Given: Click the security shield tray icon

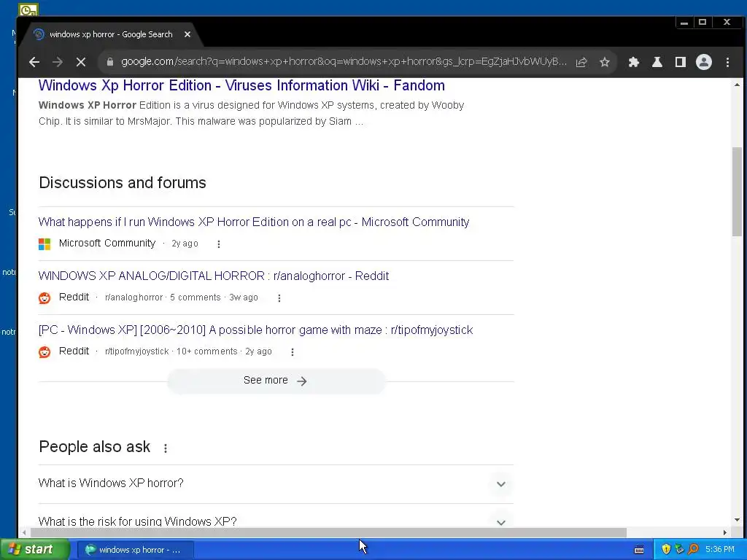Looking at the screenshot, I should pyautogui.click(x=666, y=550).
